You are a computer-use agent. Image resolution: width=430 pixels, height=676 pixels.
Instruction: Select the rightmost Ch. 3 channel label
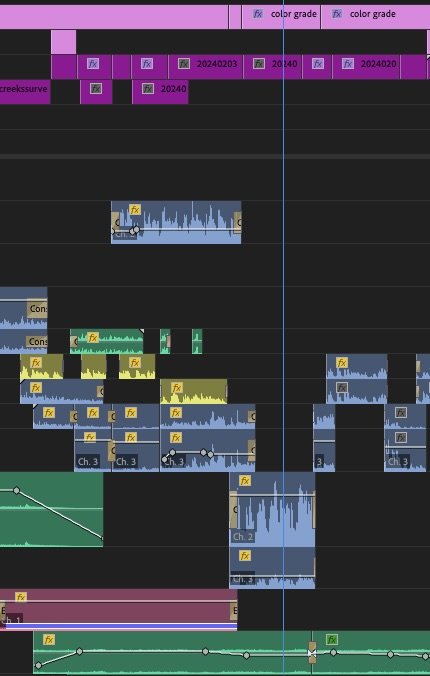pyautogui.click(x=397, y=462)
